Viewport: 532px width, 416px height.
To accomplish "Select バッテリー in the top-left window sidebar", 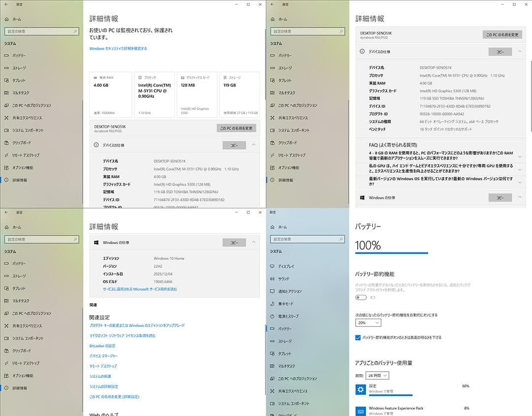I will pyautogui.click(x=15, y=56).
